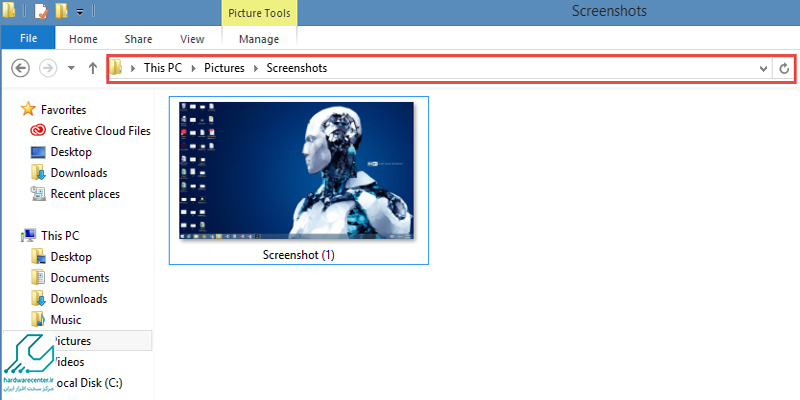The image size is (800, 400).
Task: Click the Properties quick access icon
Action: 41,11
